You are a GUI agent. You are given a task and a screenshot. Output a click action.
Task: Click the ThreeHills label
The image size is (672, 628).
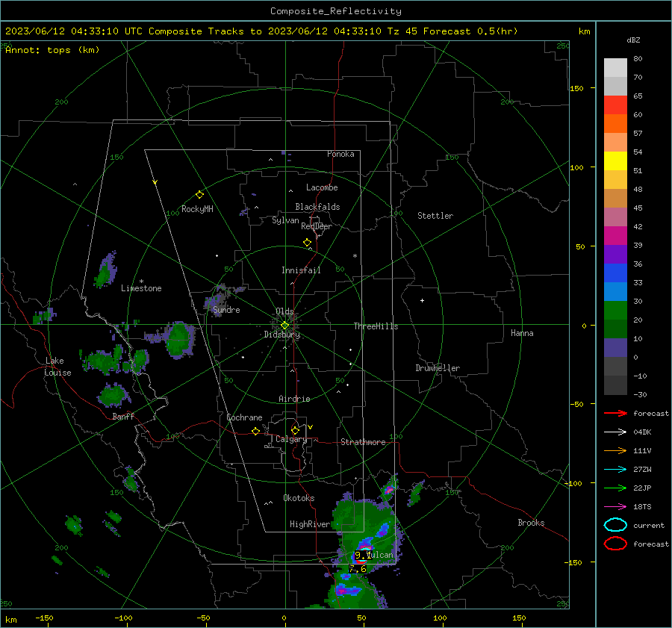click(376, 326)
